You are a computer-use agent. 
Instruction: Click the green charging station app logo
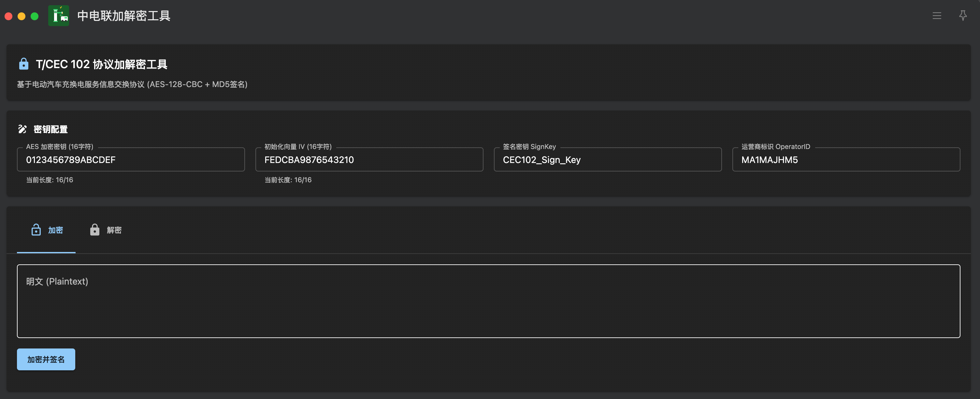59,16
